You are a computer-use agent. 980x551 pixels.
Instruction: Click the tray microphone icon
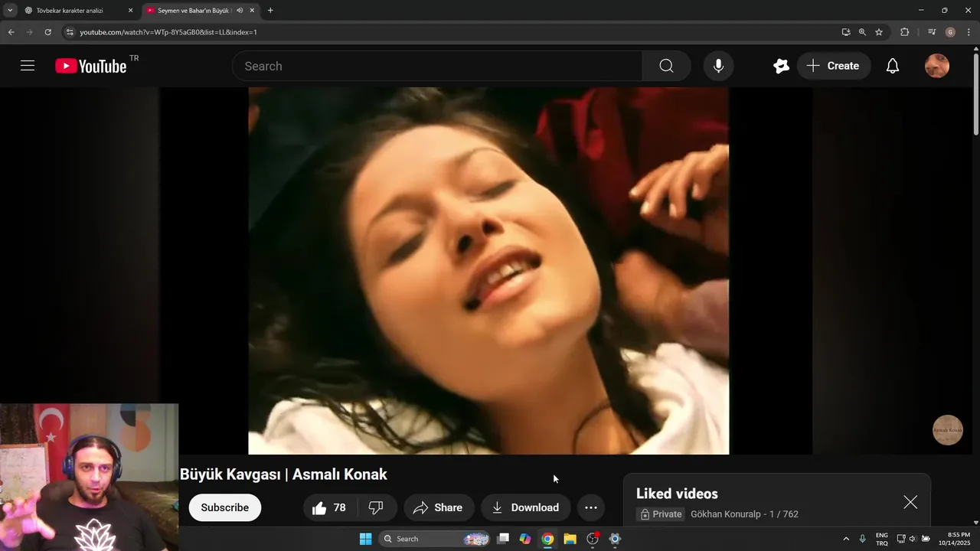(863, 539)
